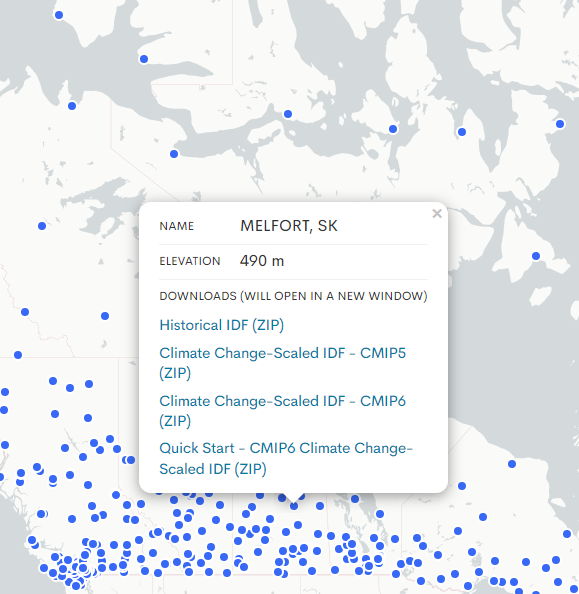Click the second northernmost station marker
579x594 pixels.
point(144,59)
